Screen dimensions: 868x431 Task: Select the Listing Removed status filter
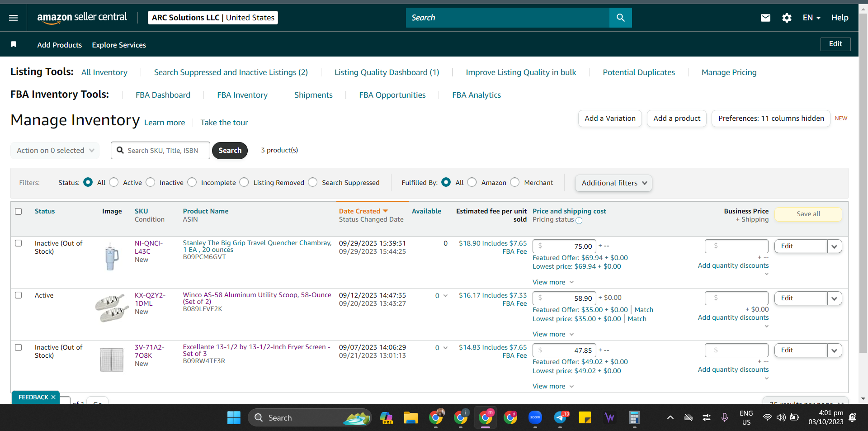pos(244,182)
